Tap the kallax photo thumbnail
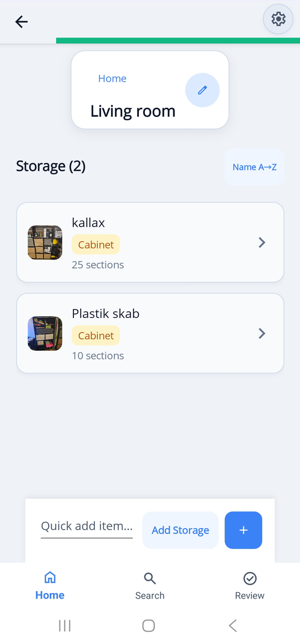The image size is (300, 644). pyautogui.click(x=45, y=242)
